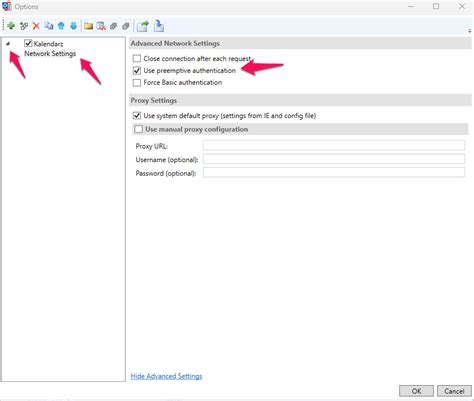This screenshot has width=474, height=401.
Task: Click the red X delete profile icon
Action: coord(36,26)
